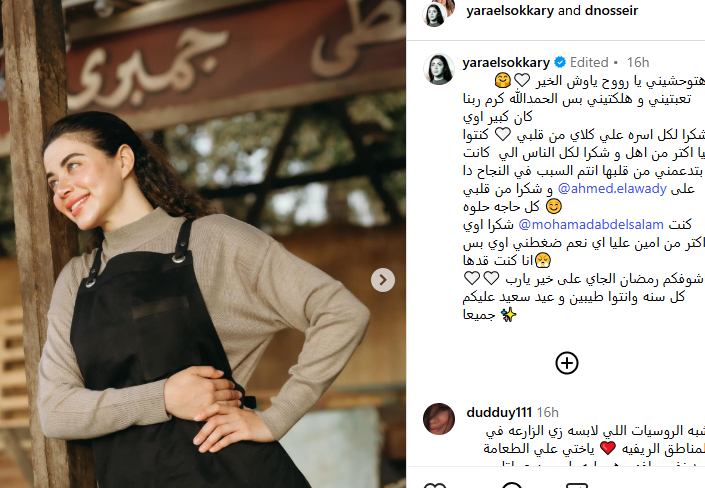Open dudduy111's profile picture

tap(438, 419)
